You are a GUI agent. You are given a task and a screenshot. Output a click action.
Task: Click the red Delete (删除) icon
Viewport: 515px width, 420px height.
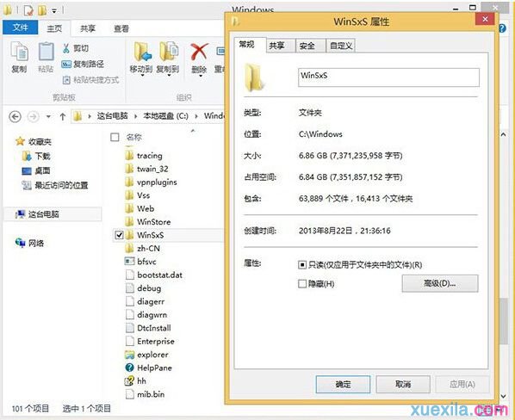[199, 52]
